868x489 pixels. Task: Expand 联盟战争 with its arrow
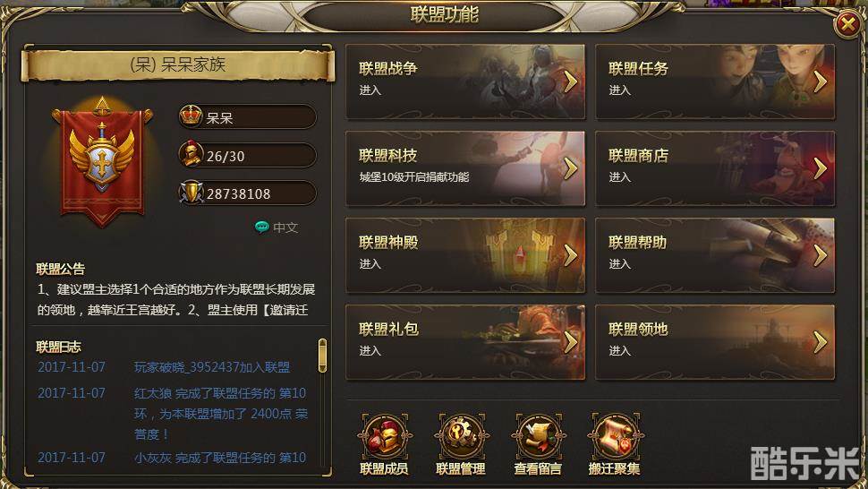pos(571,81)
